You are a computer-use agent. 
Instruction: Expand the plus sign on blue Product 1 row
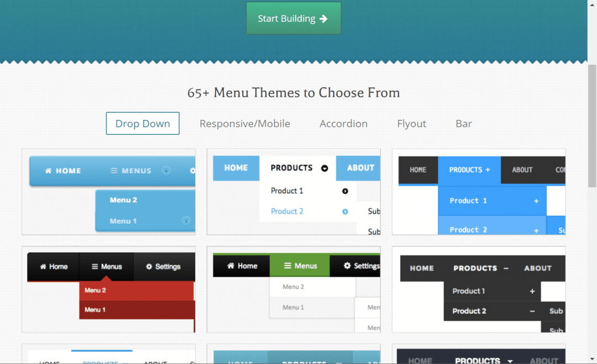pyautogui.click(x=536, y=201)
